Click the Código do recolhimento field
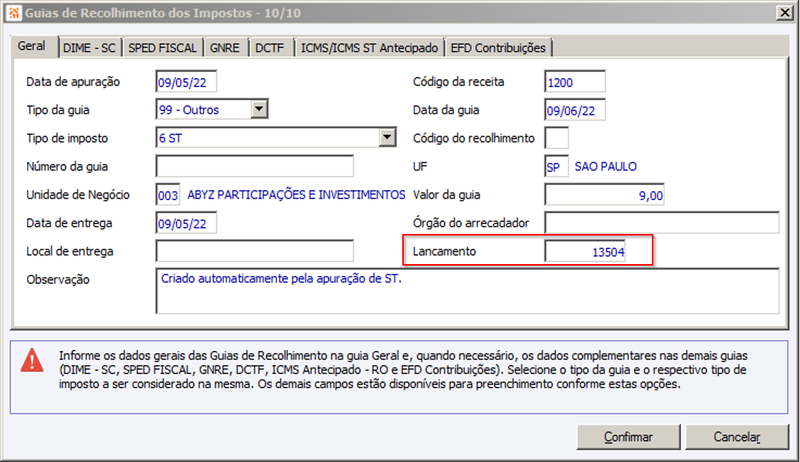This screenshot has width=800, height=462. (557, 138)
